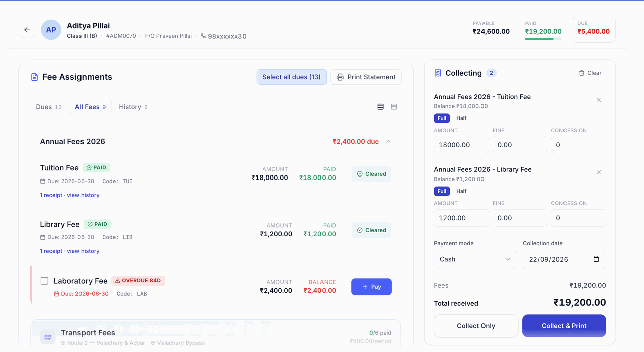644x352 pixels.
Task: Remove Library Fee from collecting list
Action: (599, 172)
